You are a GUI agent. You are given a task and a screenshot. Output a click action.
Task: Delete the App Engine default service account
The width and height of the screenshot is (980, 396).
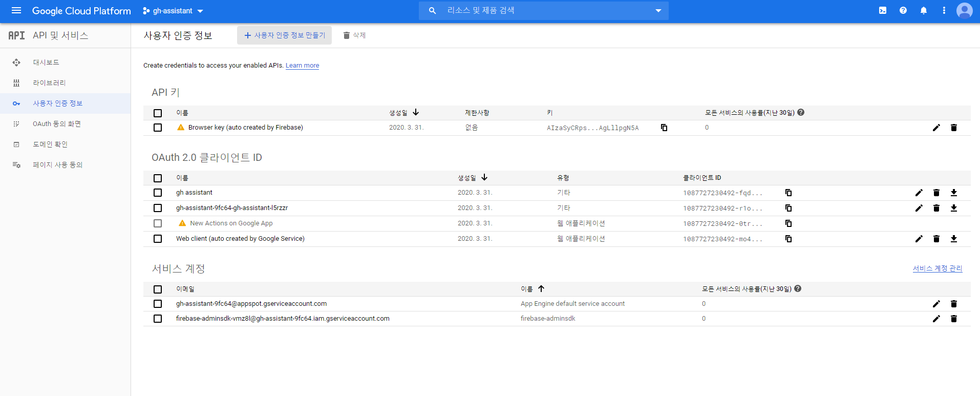point(954,304)
